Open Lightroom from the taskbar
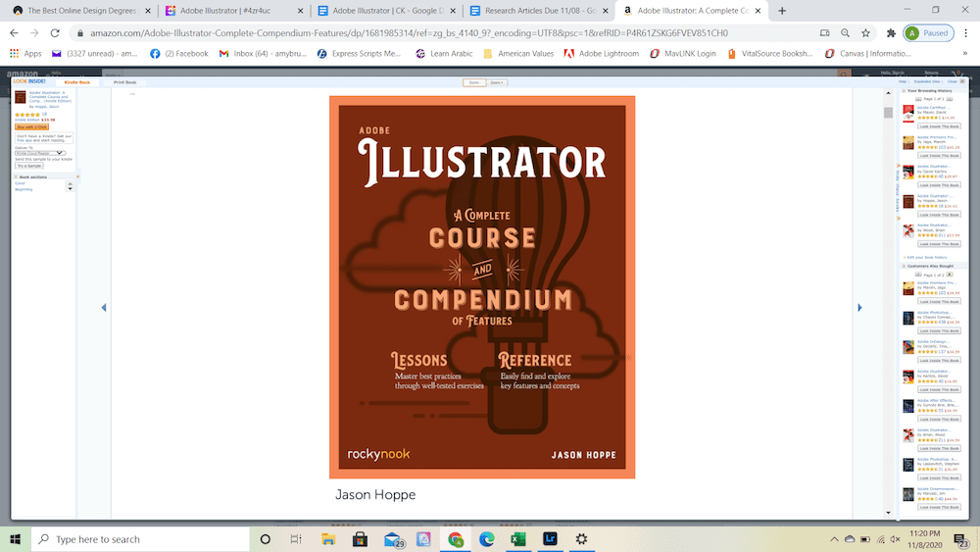Image resolution: width=980 pixels, height=552 pixels. (x=550, y=539)
